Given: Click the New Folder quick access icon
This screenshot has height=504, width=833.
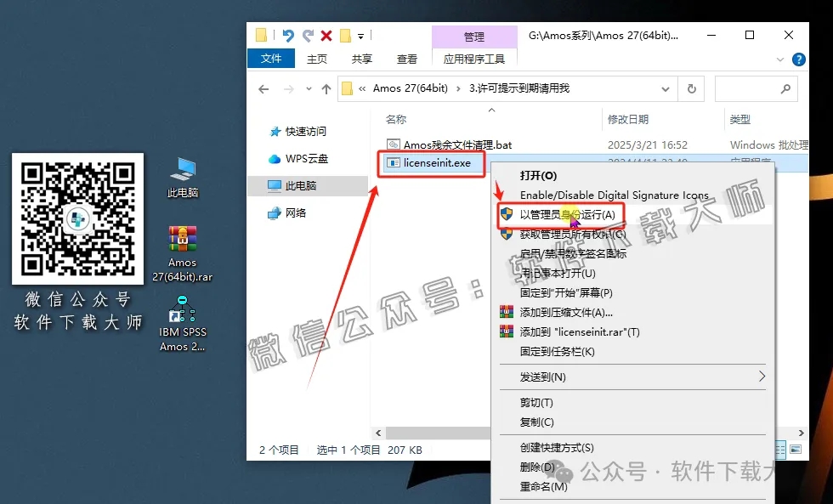Looking at the screenshot, I should click(x=344, y=35).
